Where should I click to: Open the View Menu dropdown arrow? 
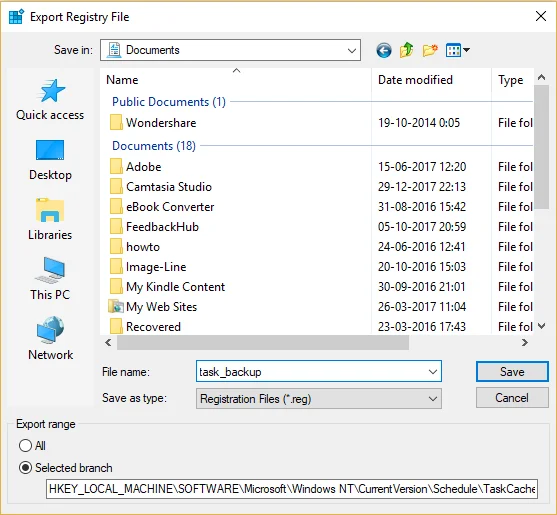[x=466, y=50]
